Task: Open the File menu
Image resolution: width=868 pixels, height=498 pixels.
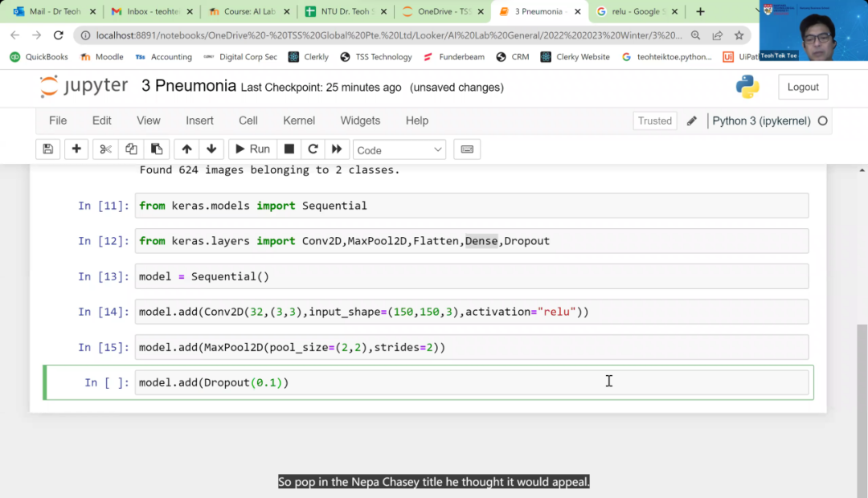Action: pos(58,120)
